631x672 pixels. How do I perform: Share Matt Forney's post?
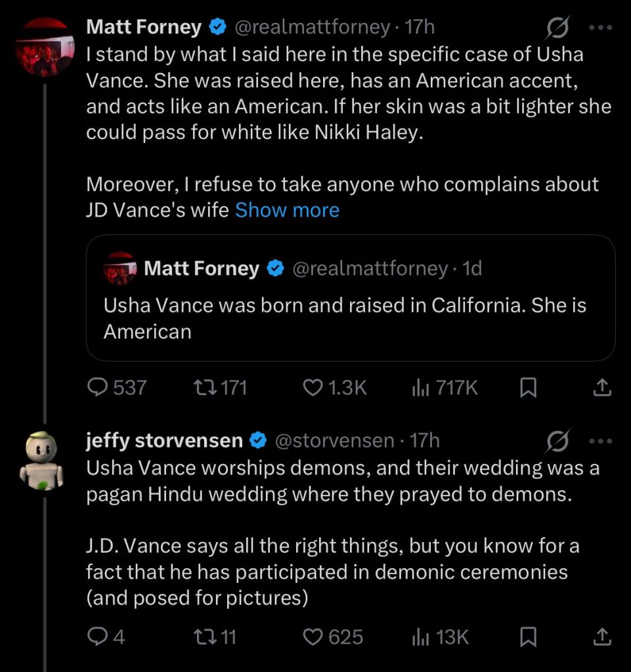click(601, 388)
